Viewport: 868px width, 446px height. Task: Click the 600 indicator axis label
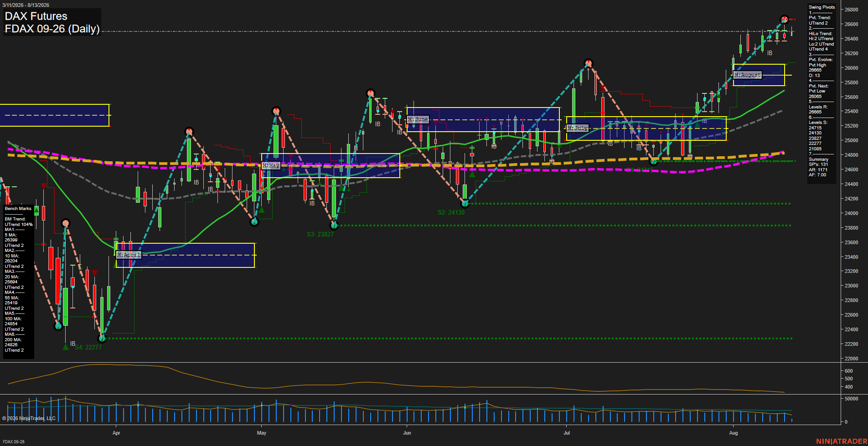coord(848,371)
